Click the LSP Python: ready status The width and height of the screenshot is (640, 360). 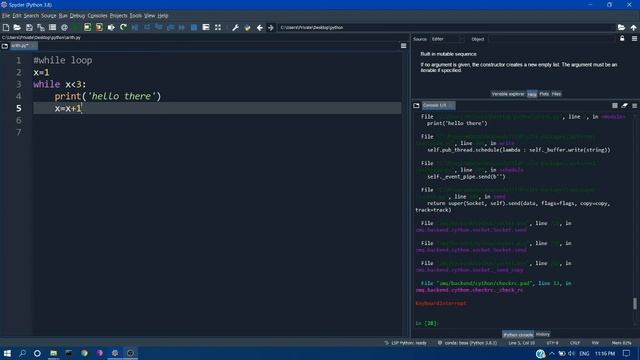point(405,343)
